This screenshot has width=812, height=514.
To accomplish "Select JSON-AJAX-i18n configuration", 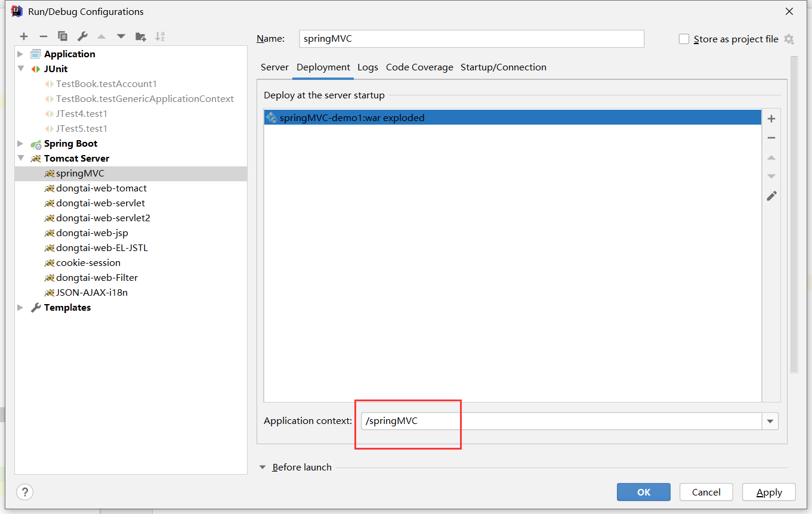I will click(x=92, y=293).
